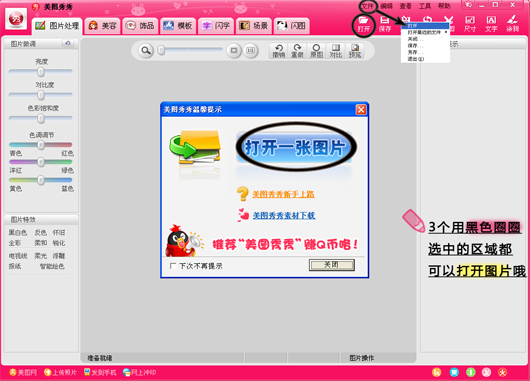
Task: Enable the 下次不再提示 checkbox
Action: click(x=173, y=266)
